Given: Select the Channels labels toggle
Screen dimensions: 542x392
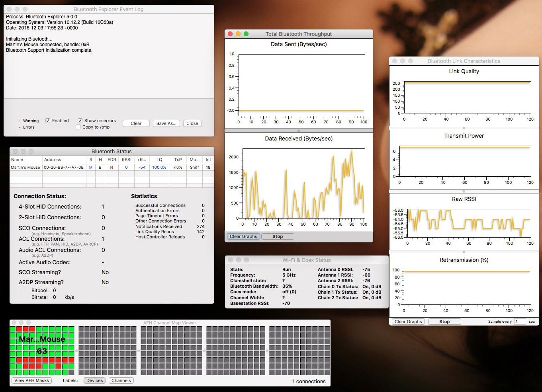Looking at the screenshot, I should tap(121, 380).
